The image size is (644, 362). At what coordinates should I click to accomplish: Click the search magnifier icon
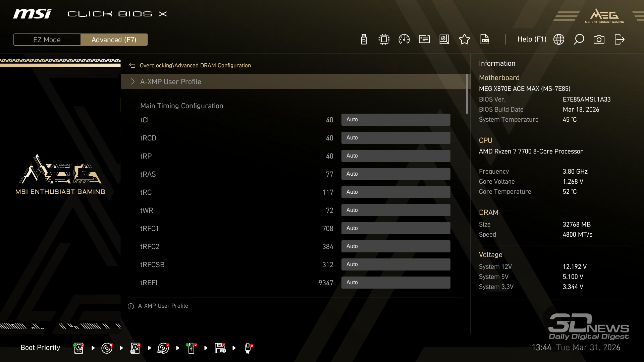pos(579,40)
